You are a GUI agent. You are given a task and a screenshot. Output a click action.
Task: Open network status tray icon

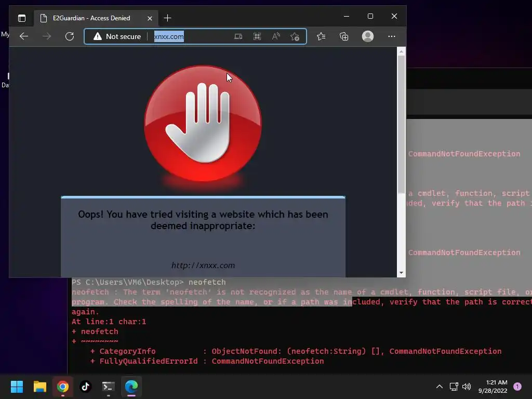(454, 387)
